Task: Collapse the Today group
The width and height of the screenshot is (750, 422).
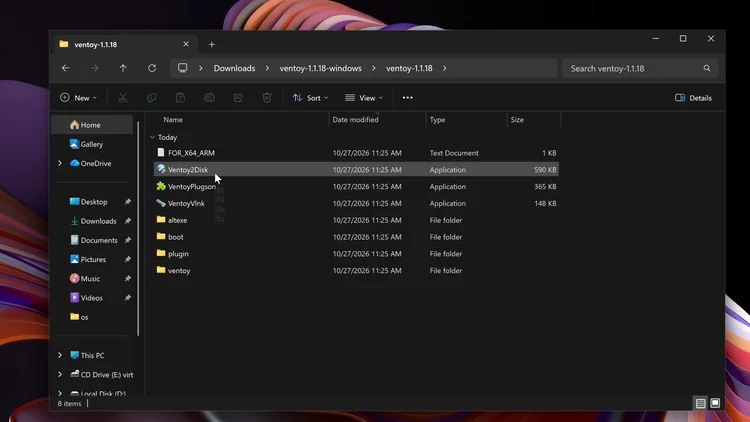Action: [x=152, y=137]
